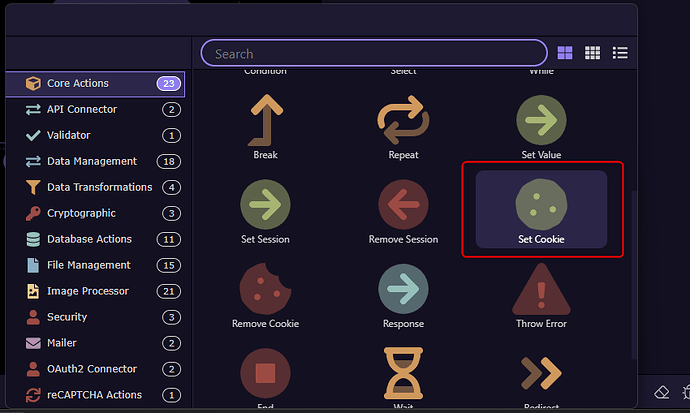Select the Throw Error action
This screenshot has width=690, height=413.
541,290
